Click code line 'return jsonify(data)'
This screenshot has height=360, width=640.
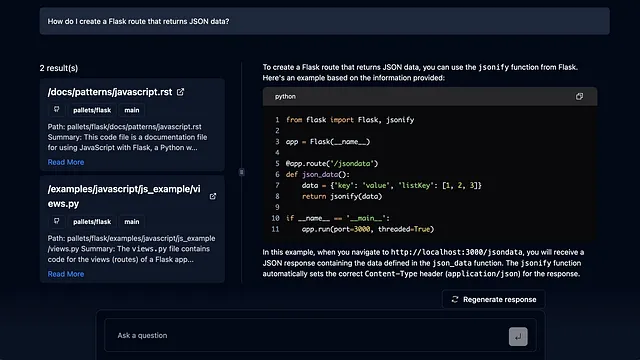pos(342,196)
